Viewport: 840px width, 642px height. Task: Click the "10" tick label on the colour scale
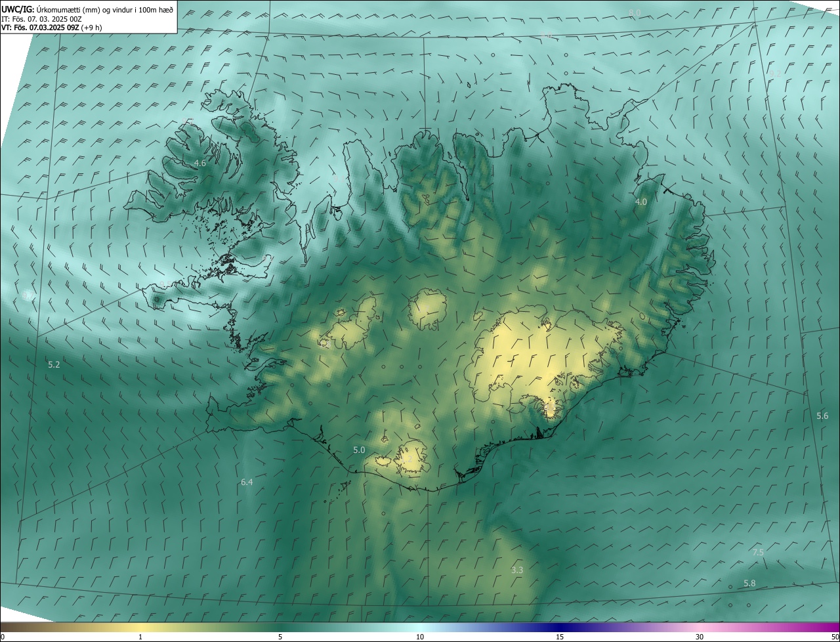coord(420,637)
